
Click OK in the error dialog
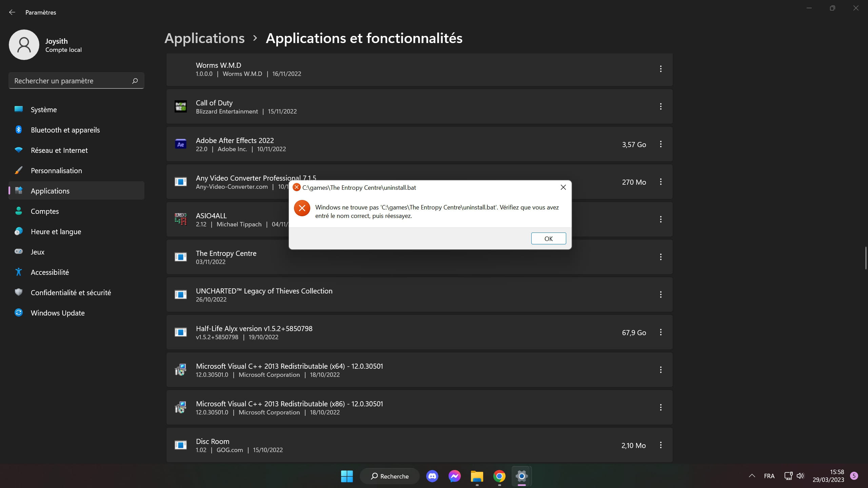coord(548,239)
